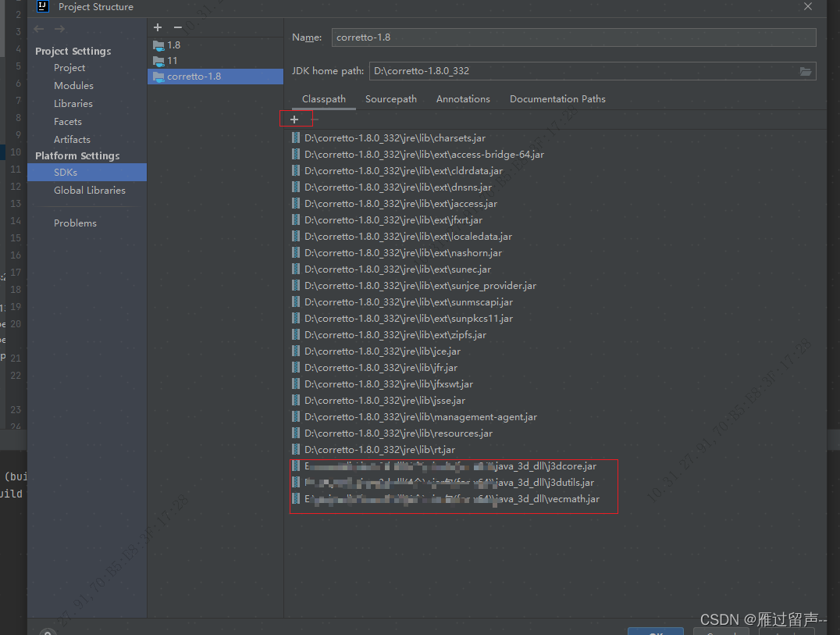Select the 11 SDK entry
Image resolution: width=840 pixels, height=635 pixels.
(x=215, y=61)
